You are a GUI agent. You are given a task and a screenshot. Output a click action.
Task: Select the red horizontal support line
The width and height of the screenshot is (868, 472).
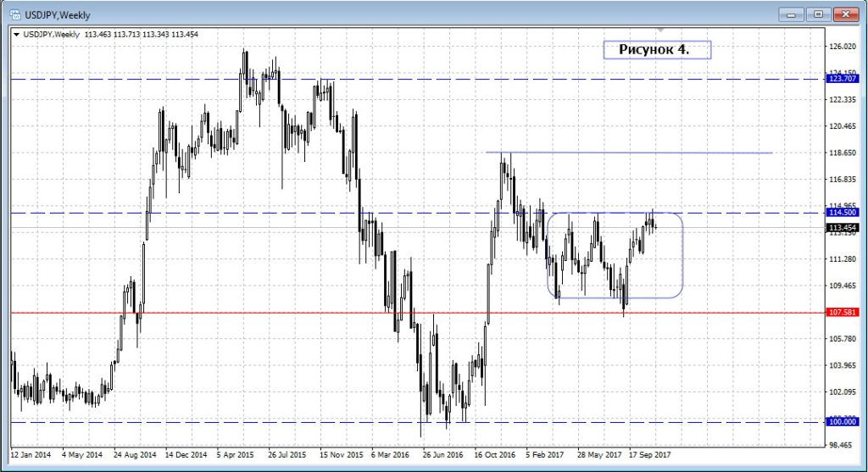click(x=254, y=313)
